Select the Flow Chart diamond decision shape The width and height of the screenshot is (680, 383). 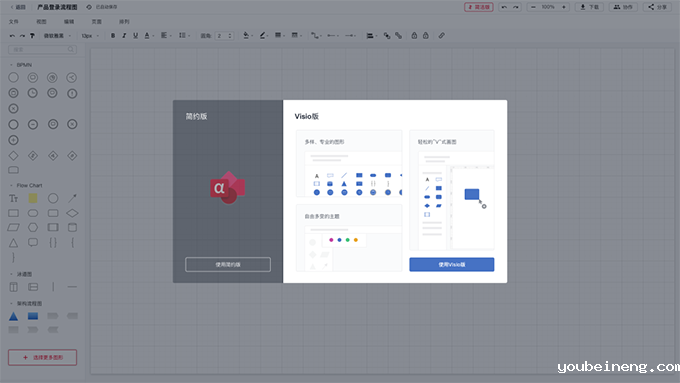coord(72,213)
